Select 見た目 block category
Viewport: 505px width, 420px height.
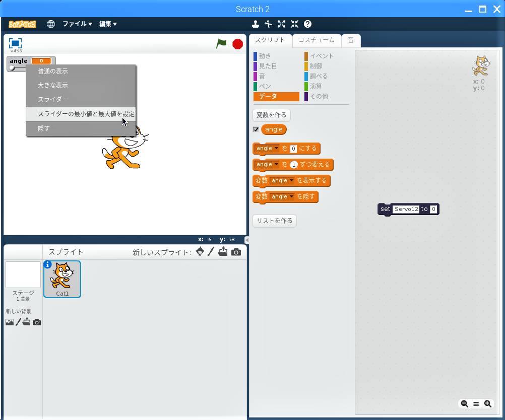pyautogui.click(x=276, y=66)
